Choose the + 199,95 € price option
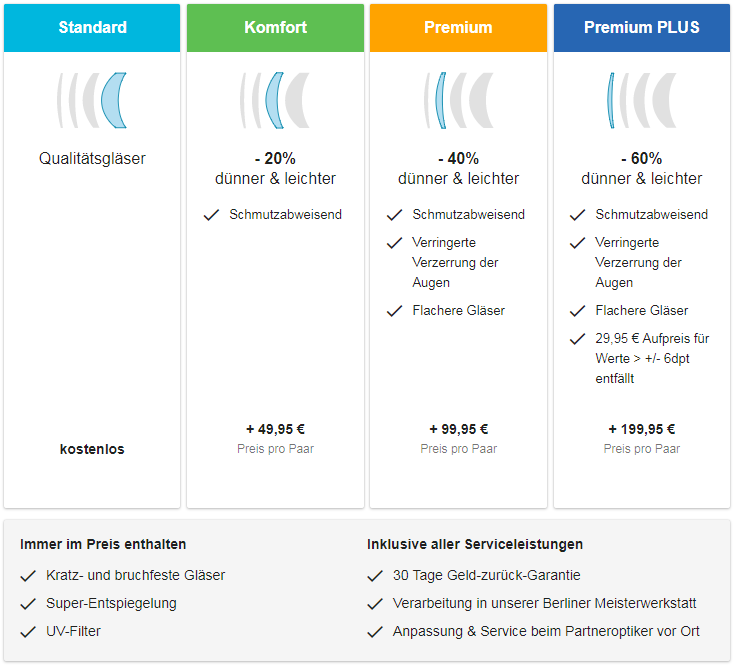733x666 pixels. (x=642, y=429)
